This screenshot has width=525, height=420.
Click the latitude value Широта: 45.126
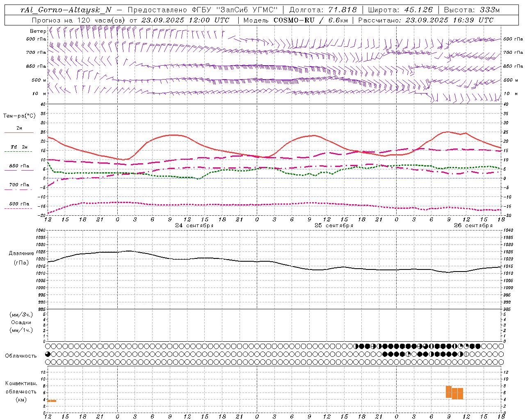[x=400, y=10]
